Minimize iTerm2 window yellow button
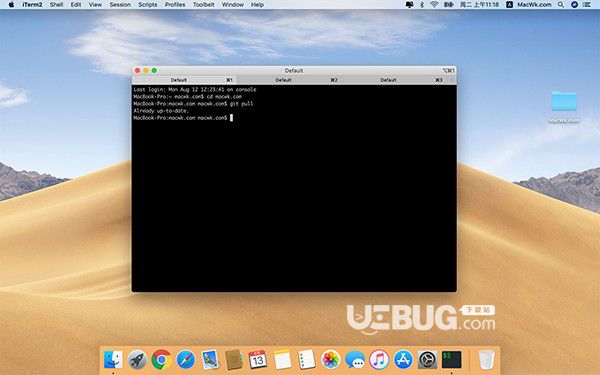 coord(146,70)
